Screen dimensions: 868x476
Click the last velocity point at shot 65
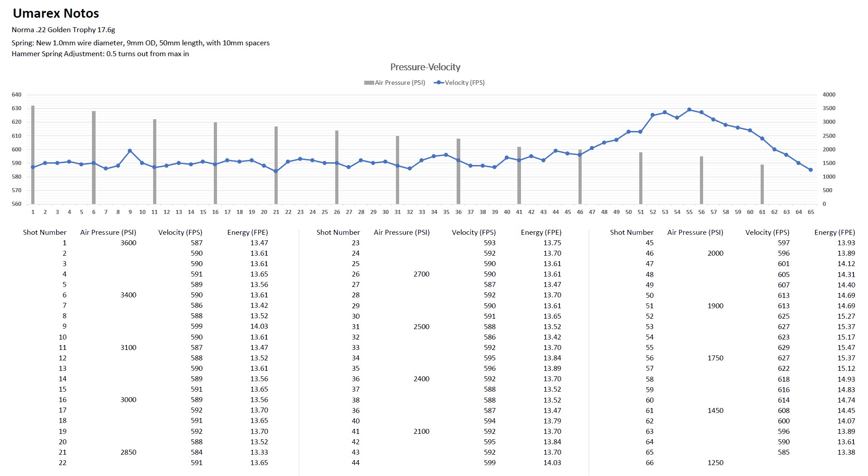(810, 170)
